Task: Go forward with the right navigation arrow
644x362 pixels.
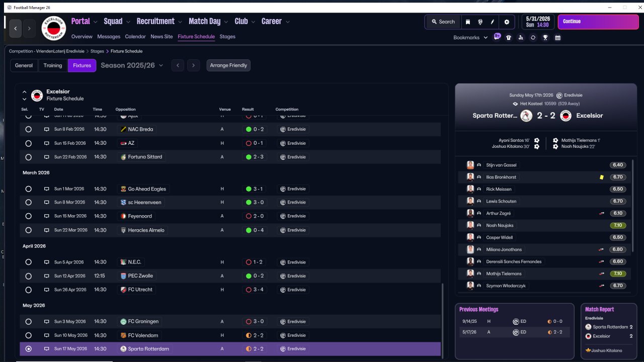Action: tap(29, 29)
